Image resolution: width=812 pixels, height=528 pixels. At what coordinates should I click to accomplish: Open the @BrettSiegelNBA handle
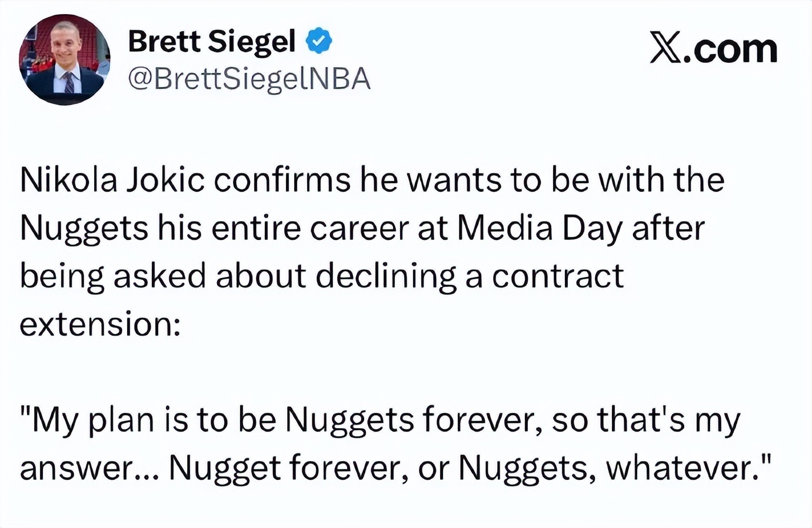pos(249,79)
